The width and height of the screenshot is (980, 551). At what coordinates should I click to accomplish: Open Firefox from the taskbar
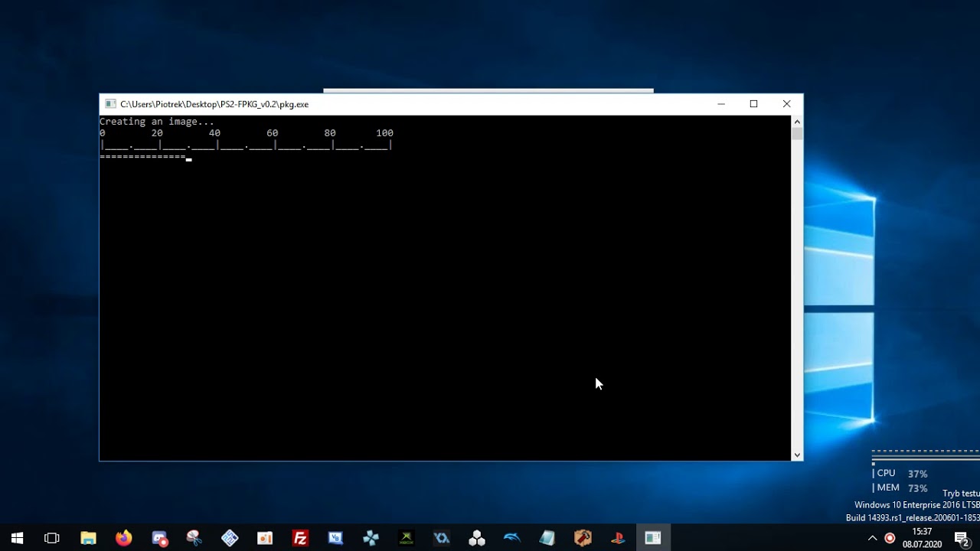[123, 538]
